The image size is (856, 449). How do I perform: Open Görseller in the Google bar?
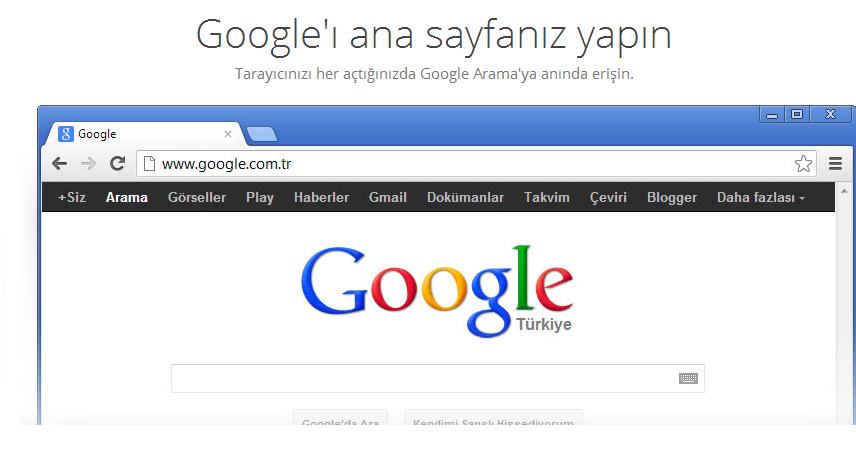pyautogui.click(x=197, y=197)
